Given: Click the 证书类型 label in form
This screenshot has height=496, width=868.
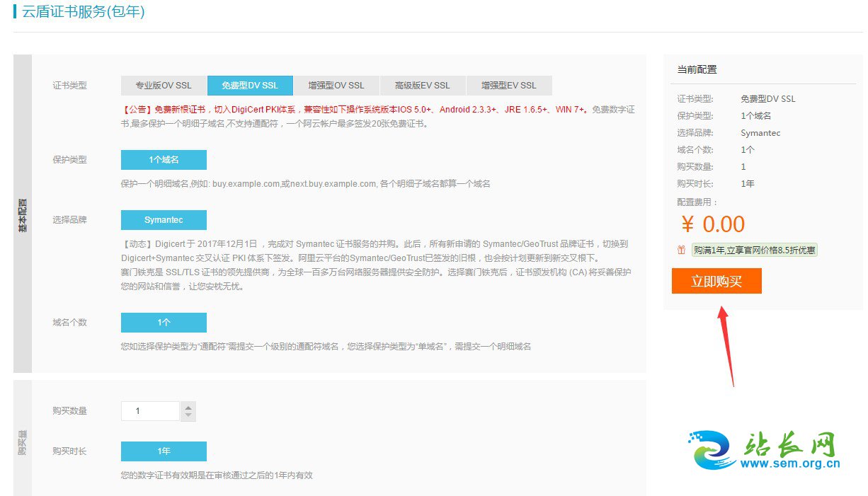Looking at the screenshot, I should point(69,86).
